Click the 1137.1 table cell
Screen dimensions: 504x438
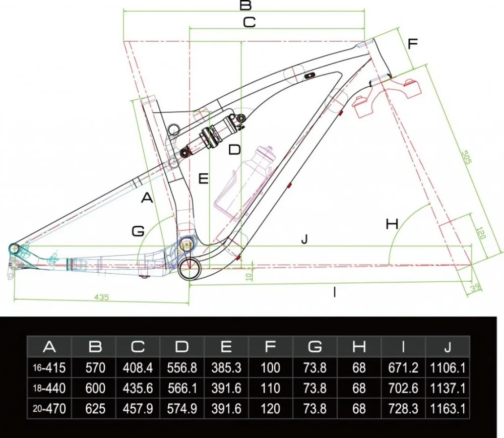[448, 388]
